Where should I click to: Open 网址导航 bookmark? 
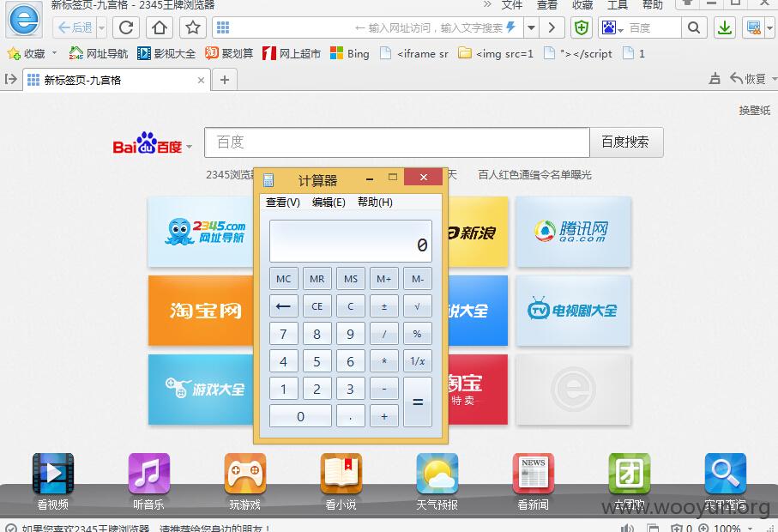point(99,53)
